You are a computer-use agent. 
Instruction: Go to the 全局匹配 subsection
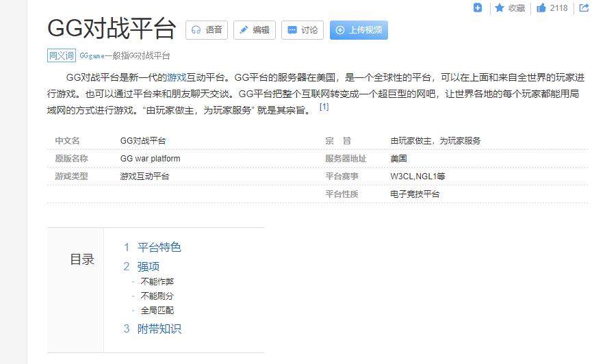point(157,310)
